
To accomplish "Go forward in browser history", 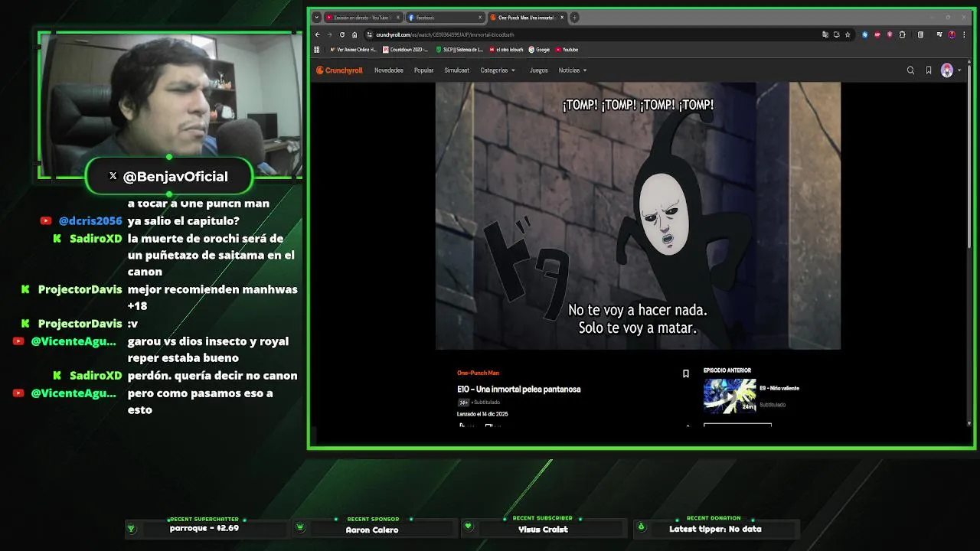I will [330, 34].
